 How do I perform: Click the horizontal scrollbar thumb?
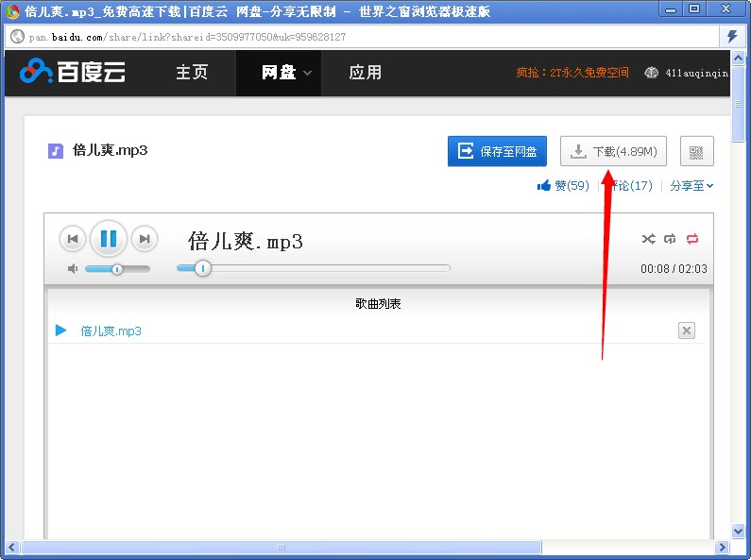282,547
